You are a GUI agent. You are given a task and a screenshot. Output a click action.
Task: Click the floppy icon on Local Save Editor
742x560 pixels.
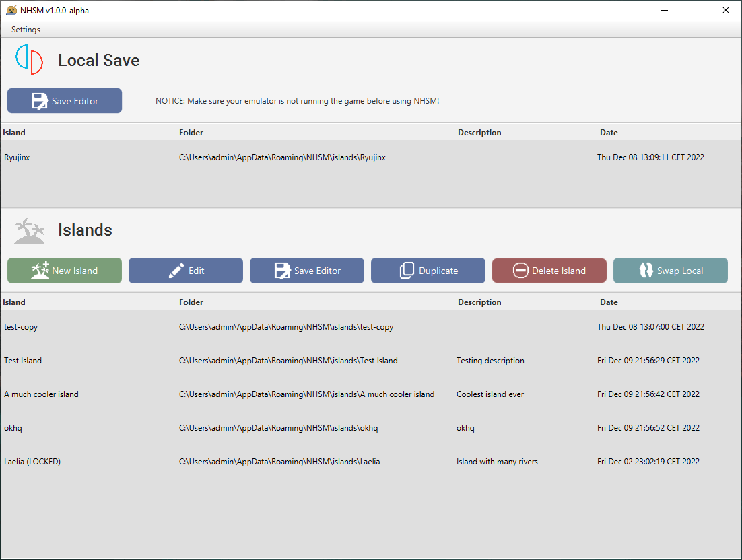pos(40,101)
